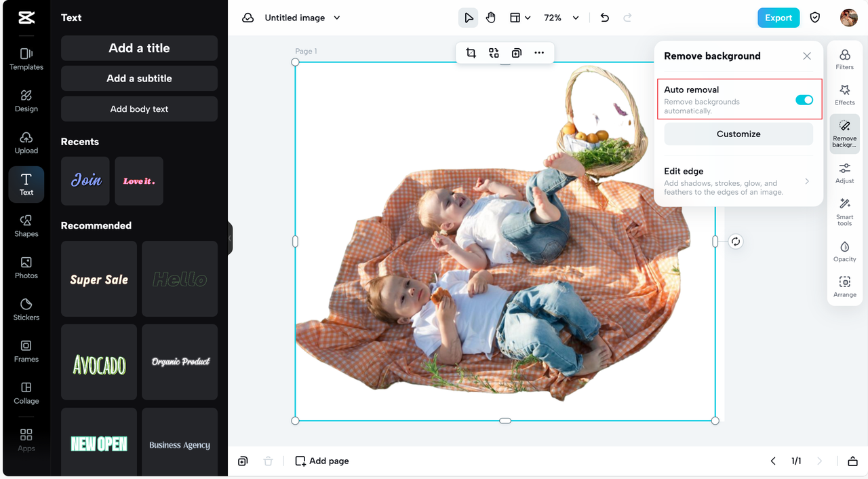The image size is (868, 479).
Task: Click Add page button
Action: pyautogui.click(x=322, y=461)
